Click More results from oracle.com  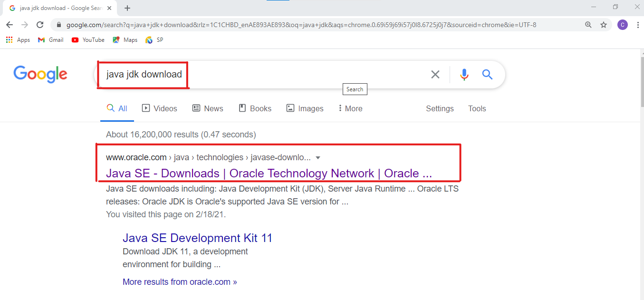click(x=180, y=281)
